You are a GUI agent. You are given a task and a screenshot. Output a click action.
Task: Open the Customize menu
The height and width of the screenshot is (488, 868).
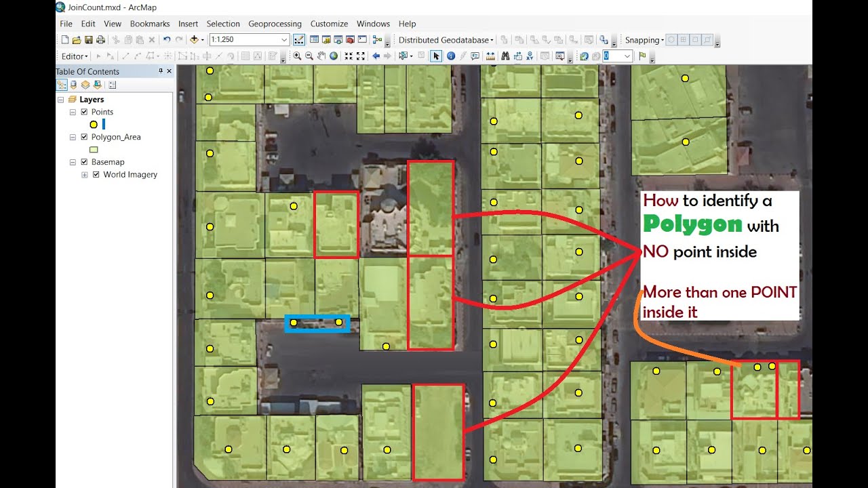pyautogui.click(x=329, y=24)
